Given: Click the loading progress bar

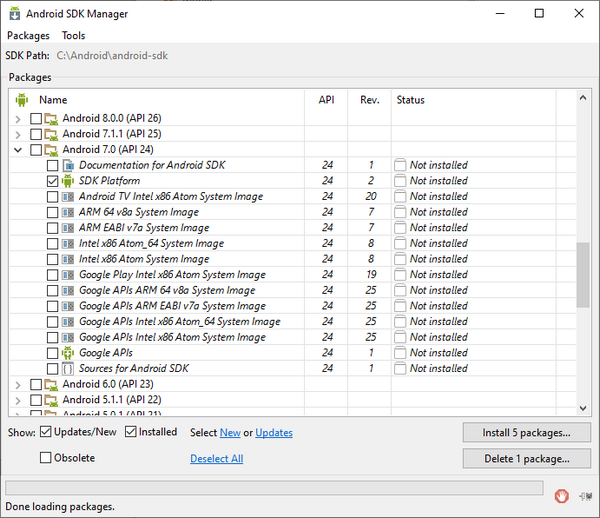Looking at the screenshot, I should 274,488.
